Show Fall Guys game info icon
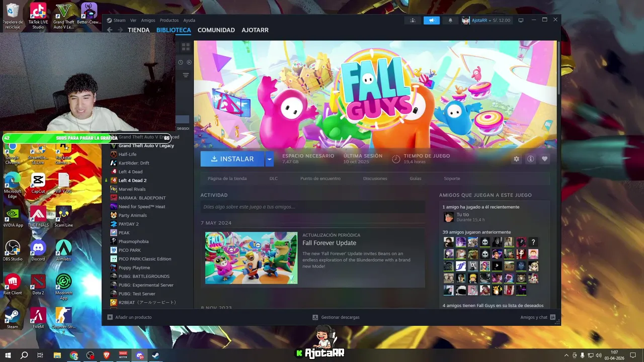 coord(530,159)
